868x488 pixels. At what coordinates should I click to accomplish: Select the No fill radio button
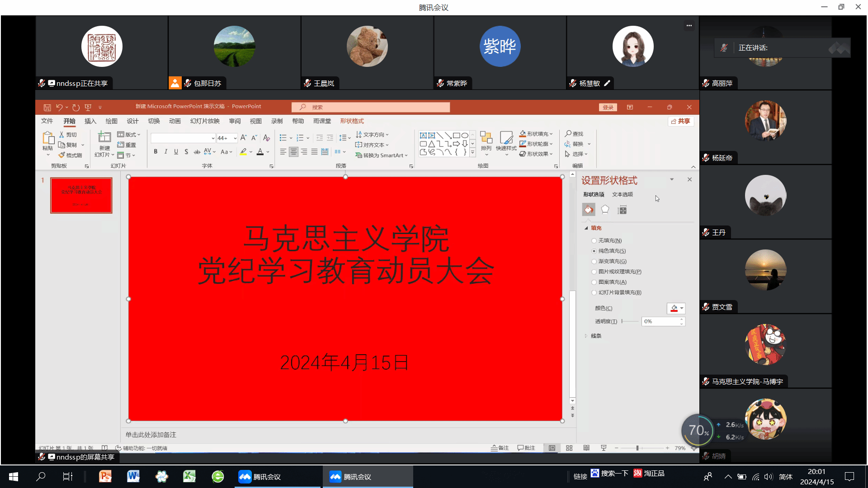[594, 241]
